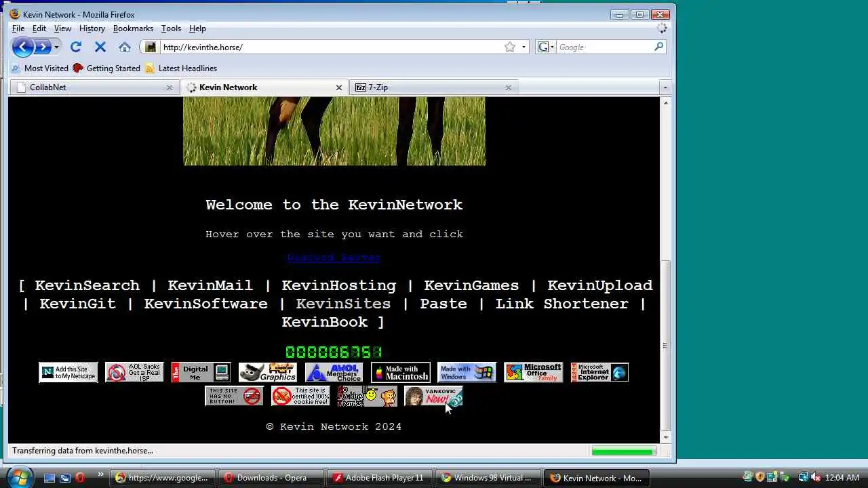Viewport: 868px width, 488px height.
Task: Go forward with the Forward arrow button
Action: click(43, 47)
